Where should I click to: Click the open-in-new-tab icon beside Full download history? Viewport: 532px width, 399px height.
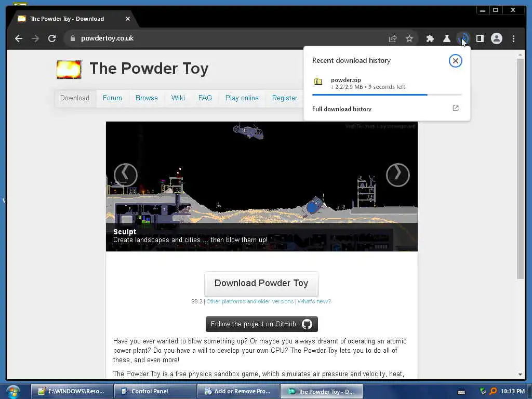coord(455,108)
